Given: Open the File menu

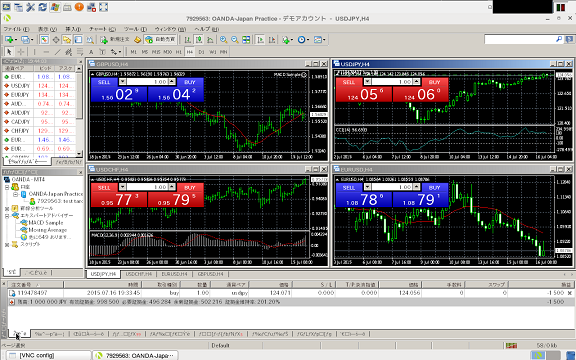Looking at the screenshot, I should pos(17,29).
